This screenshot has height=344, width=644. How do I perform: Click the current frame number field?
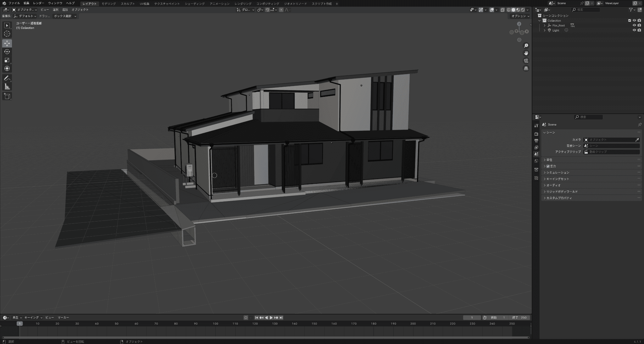(472, 318)
